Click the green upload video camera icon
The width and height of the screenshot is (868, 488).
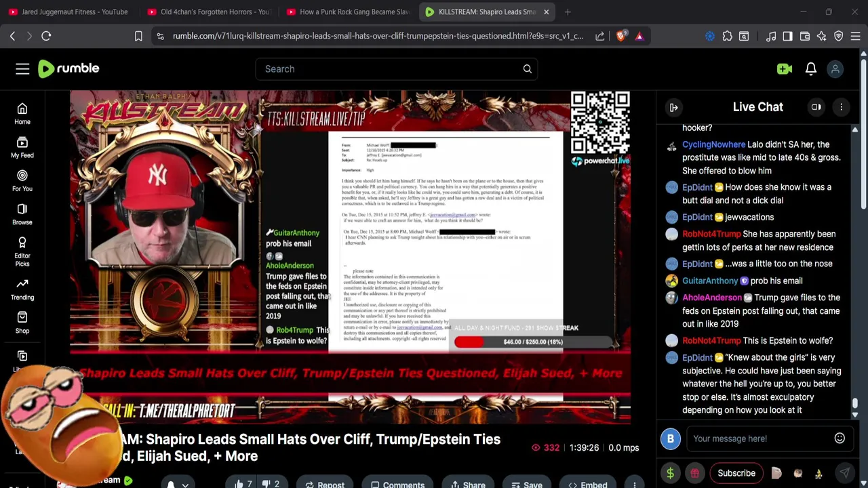[x=785, y=68]
